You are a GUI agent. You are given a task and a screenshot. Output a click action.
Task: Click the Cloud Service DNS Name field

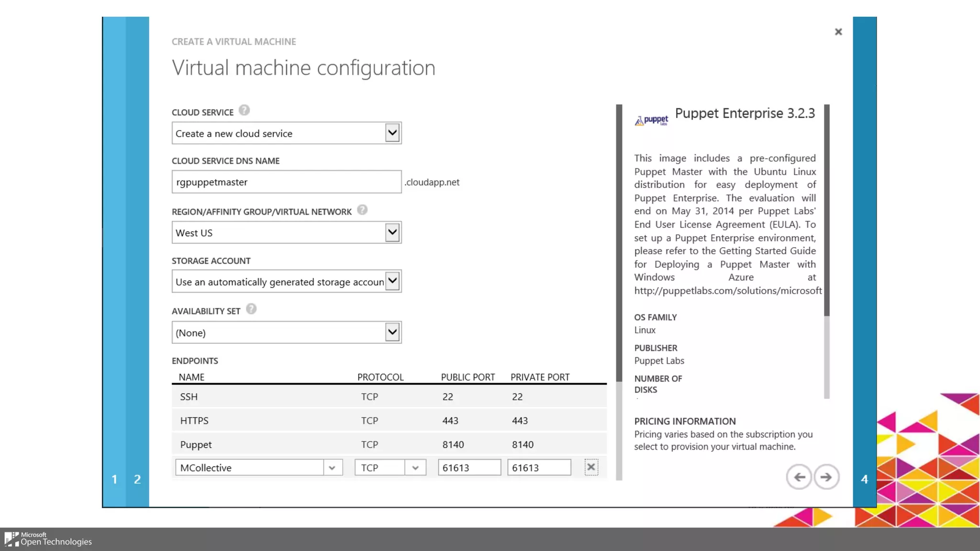coord(286,182)
